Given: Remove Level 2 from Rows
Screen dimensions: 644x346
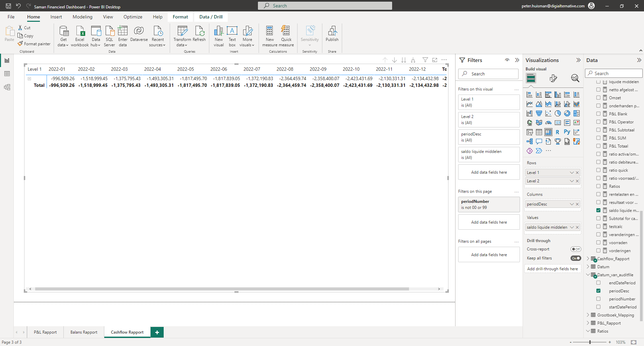Looking at the screenshot, I should click(577, 181).
